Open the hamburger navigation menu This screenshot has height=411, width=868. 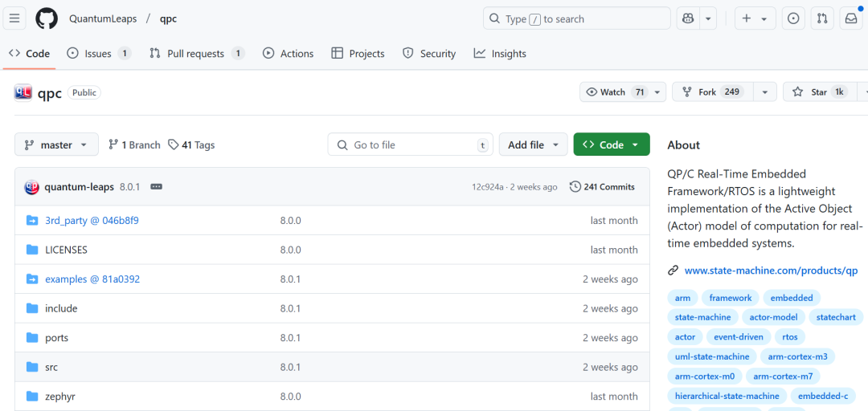click(14, 18)
